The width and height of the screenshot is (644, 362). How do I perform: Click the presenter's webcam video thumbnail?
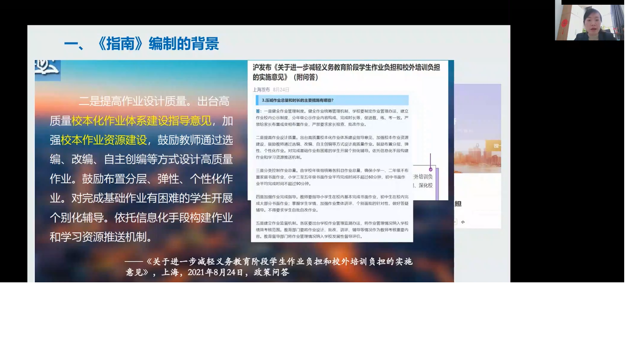589,22
